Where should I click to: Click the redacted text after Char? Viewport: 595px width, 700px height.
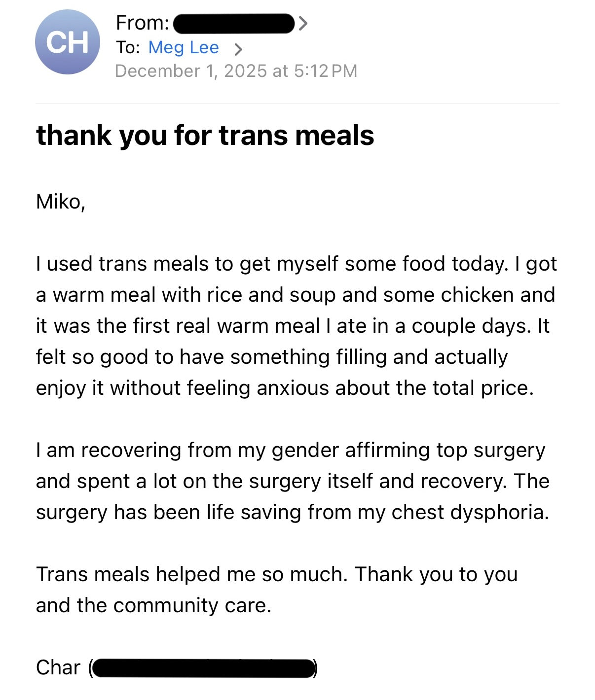click(203, 668)
